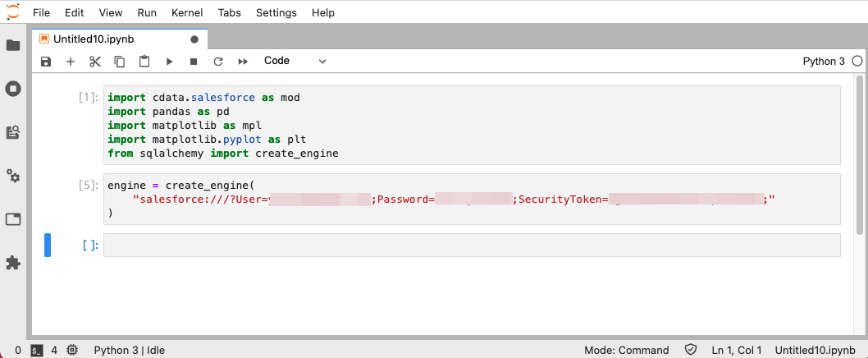This screenshot has width=868, height=358.
Task: Click the Mode: Command status item
Action: 626,350
